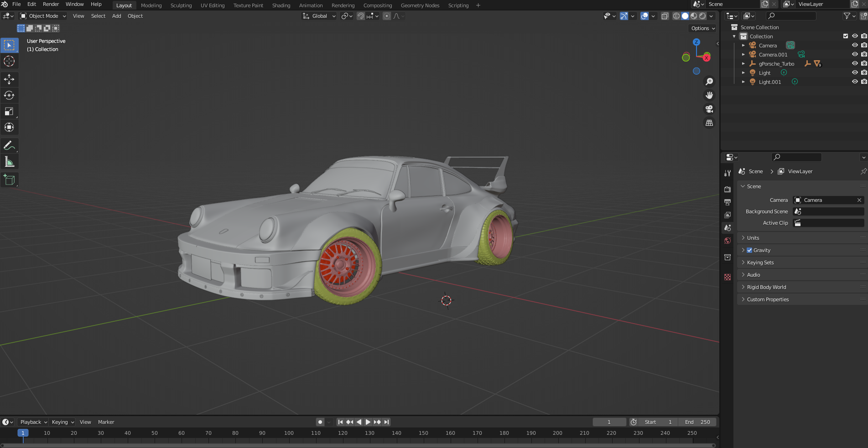
Task: Open the Object Mode dropdown
Action: coord(43,16)
